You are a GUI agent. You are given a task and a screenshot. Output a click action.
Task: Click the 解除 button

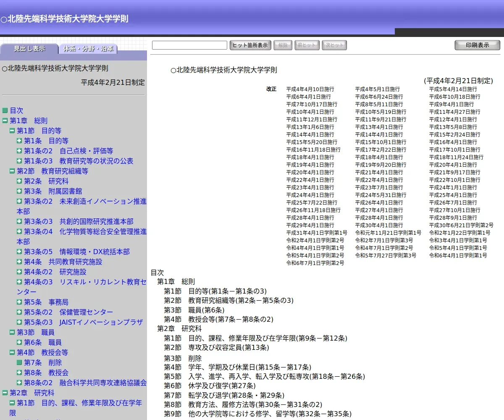pyautogui.click(x=283, y=45)
